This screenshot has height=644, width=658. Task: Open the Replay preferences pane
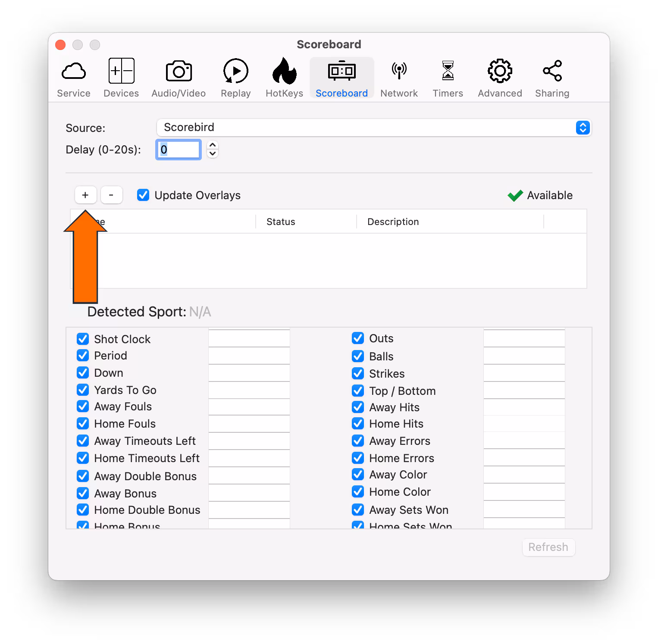235,79
